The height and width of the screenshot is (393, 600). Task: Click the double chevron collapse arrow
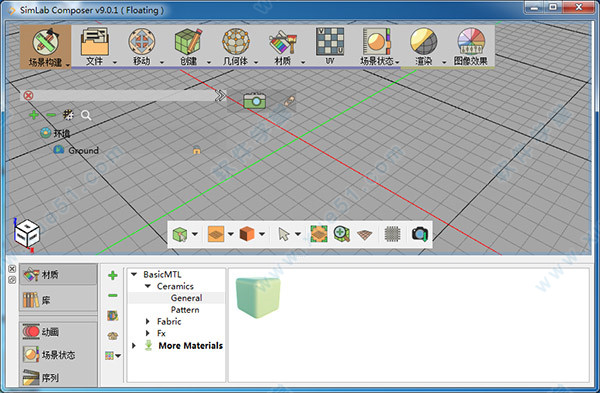(220, 96)
